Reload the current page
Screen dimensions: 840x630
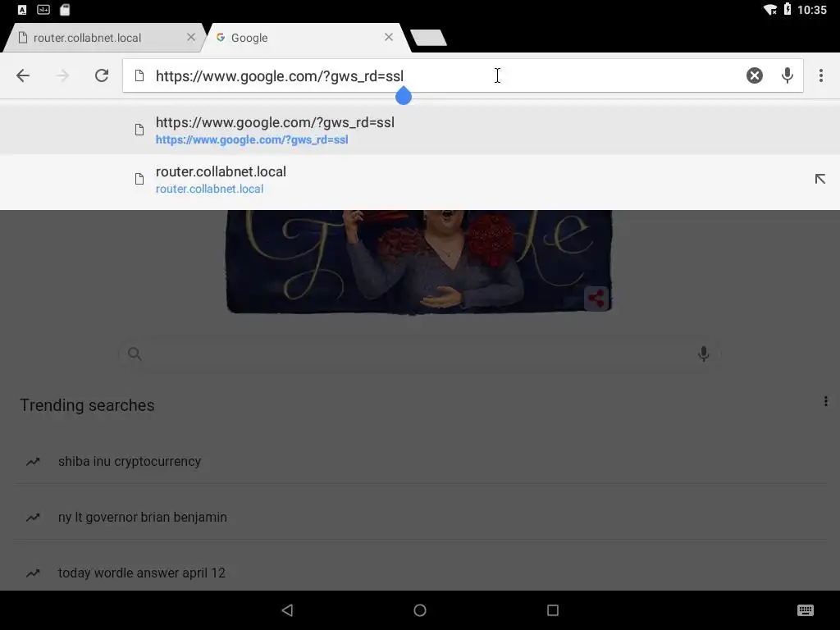point(102,75)
